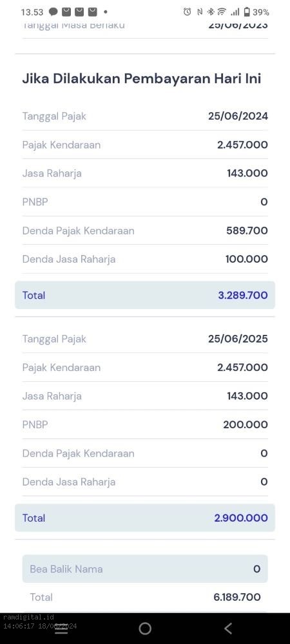Tap the chat bubble notification icon
This screenshot has height=644, width=290.
point(53,12)
